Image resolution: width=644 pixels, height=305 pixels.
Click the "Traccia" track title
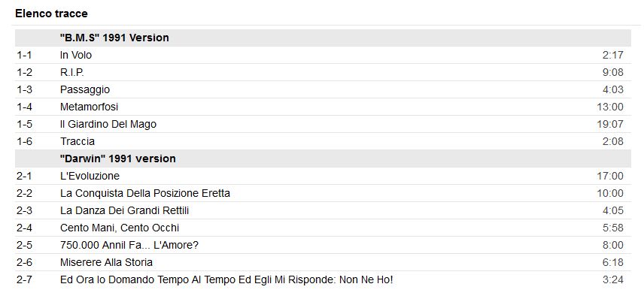tap(77, 141)
